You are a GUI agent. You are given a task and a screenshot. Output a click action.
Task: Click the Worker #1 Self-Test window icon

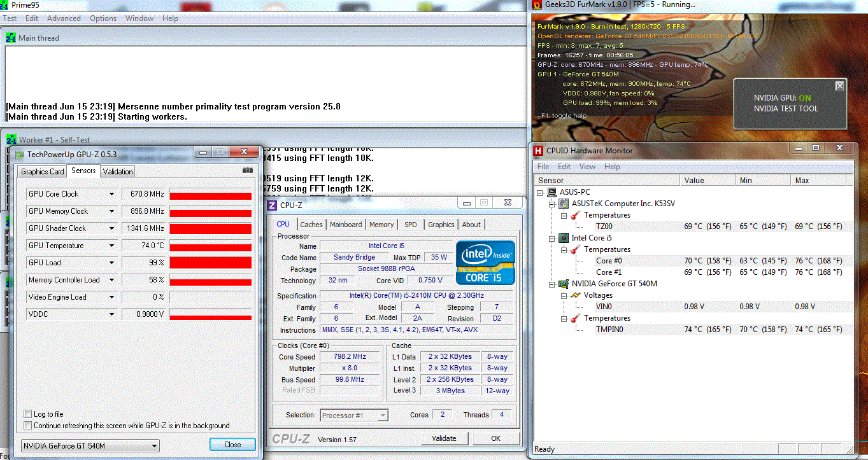click(x=11, y=139)
